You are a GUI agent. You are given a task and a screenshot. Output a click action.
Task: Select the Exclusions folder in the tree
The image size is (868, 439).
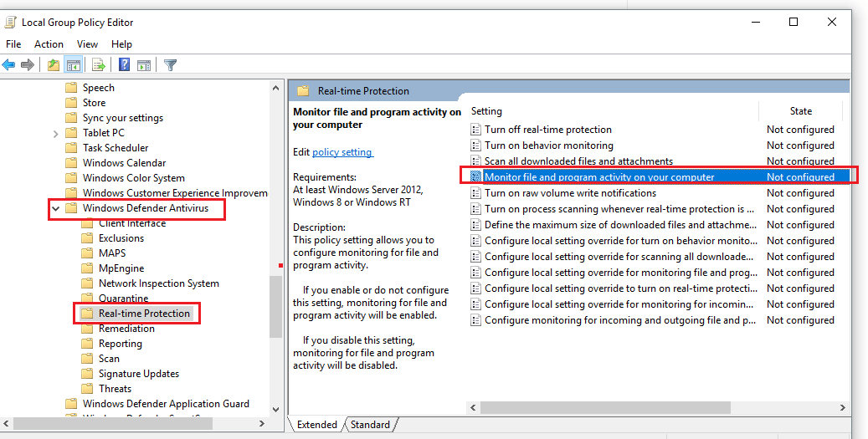pyautogui.click(x=121, y=238)
